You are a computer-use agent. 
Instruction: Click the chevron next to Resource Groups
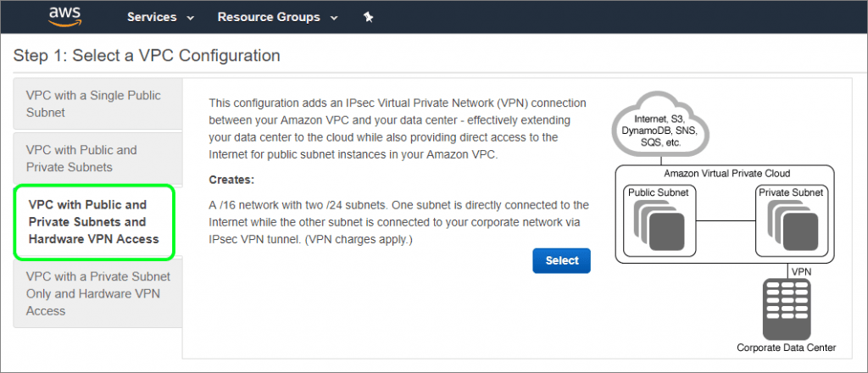(334, 18)
